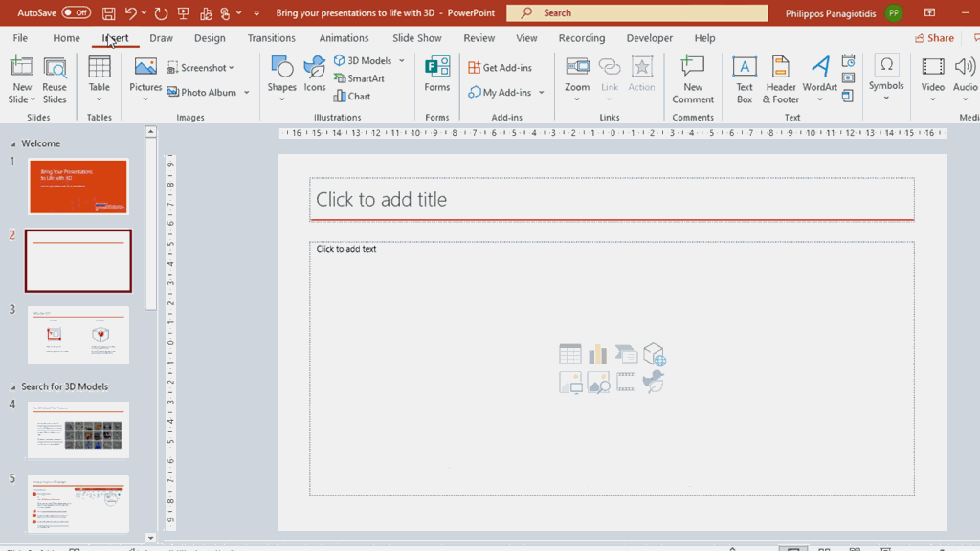Select slide 3 thumbnail
This screenshot has height=551, width=980.
[78, 334]
